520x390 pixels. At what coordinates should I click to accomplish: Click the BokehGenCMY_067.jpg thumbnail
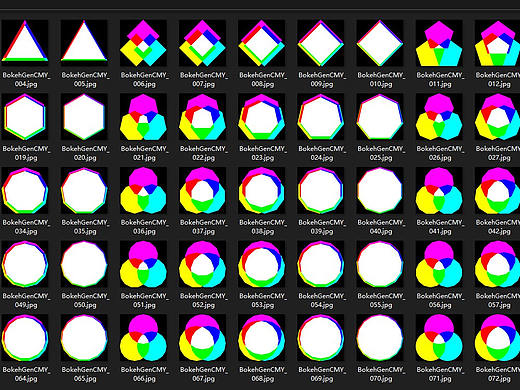click(202, 338)
